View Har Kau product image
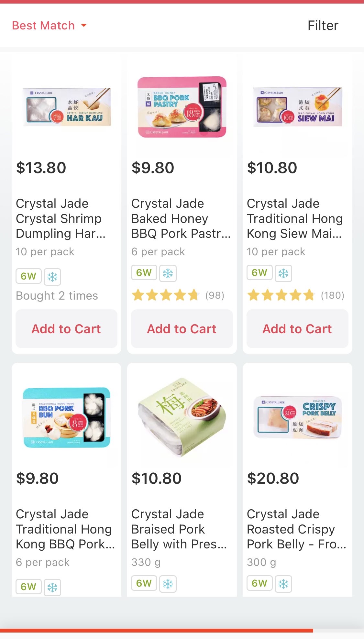Image resolution: width=364 pixels, height=639 pixels. pos(67,107)
